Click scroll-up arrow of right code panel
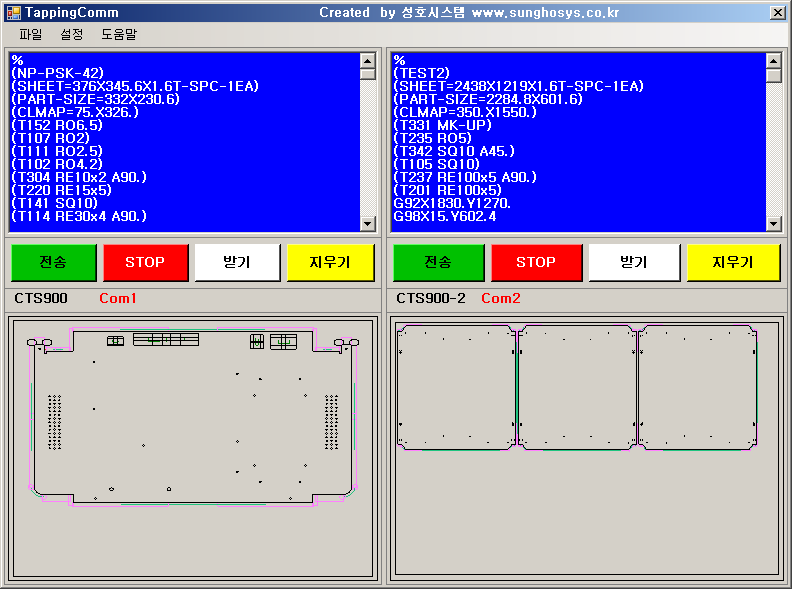The height and width of the screenshot is (589, 792). [774, 61]
